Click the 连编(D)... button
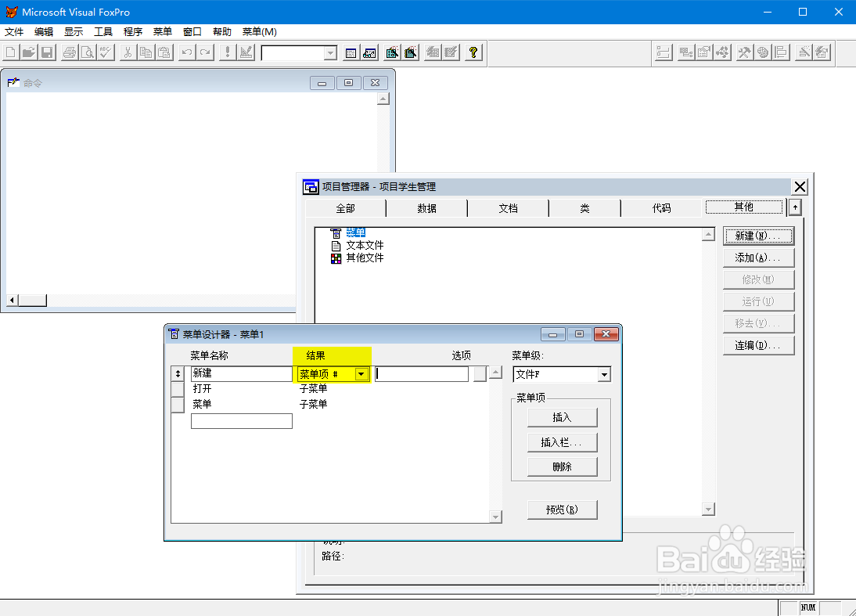Screen dimensions: 856x616 [758, 345]
